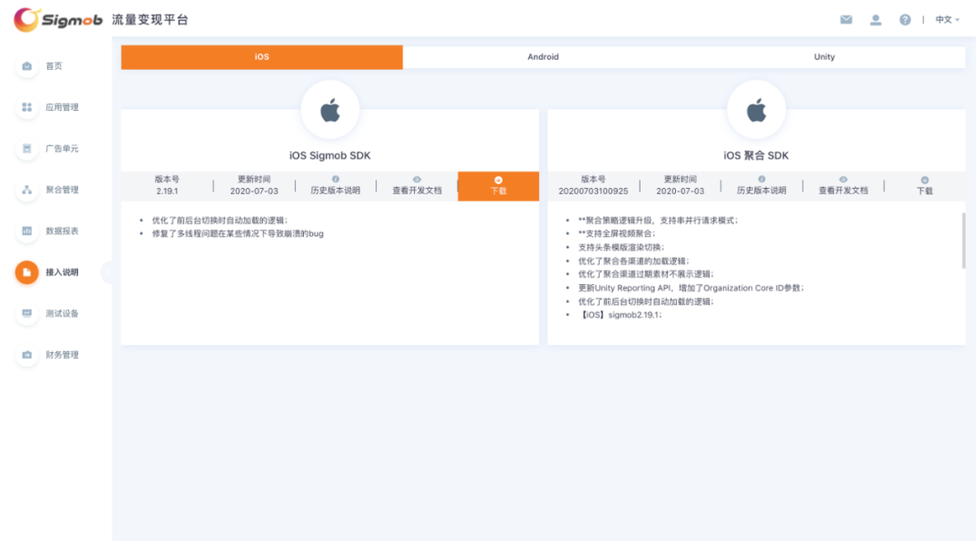Collapse the sidebar with the arrow handle
The height and width of the screenshot is (541, 980).
coord(107,272)
